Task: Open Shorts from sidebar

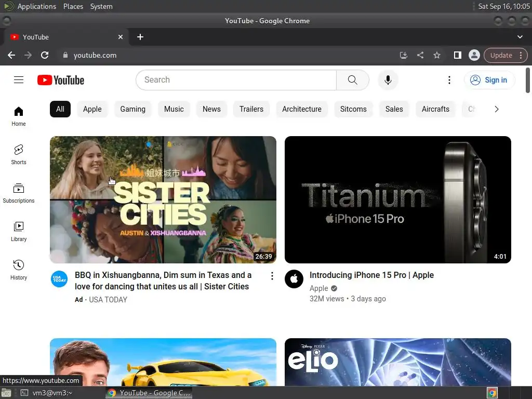Action: tap(19, 155)
